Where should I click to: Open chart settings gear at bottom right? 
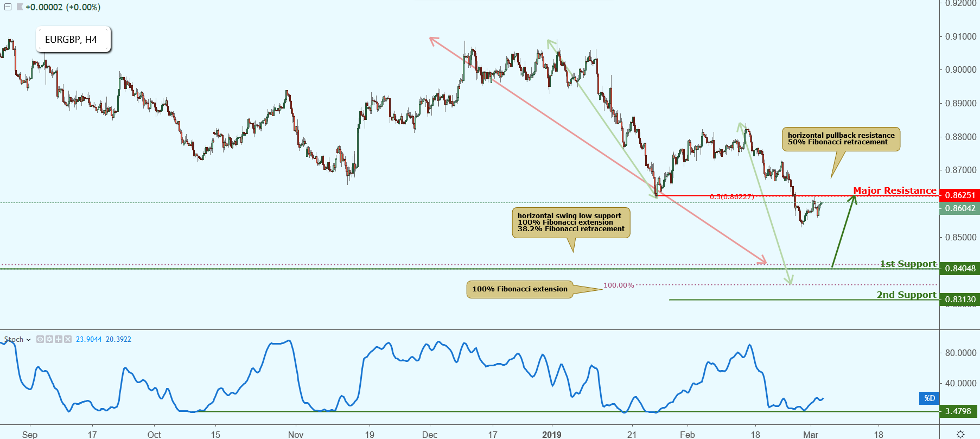click(960, 434)
